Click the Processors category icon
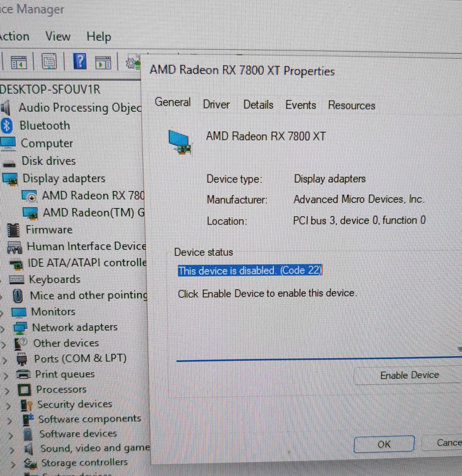Image resolution: width=462 pixels, height=476 pixels. point(25,390)
